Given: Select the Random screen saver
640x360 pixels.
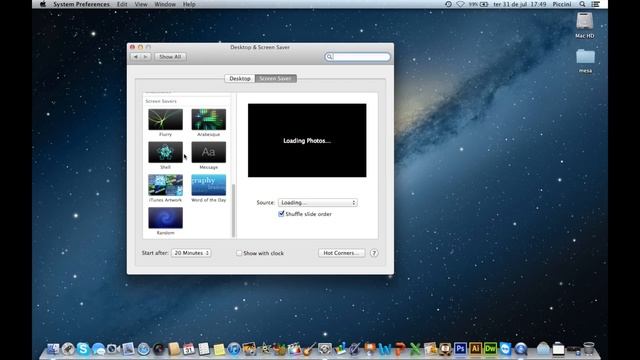Looking at the screenshot, I should (165, 221).
